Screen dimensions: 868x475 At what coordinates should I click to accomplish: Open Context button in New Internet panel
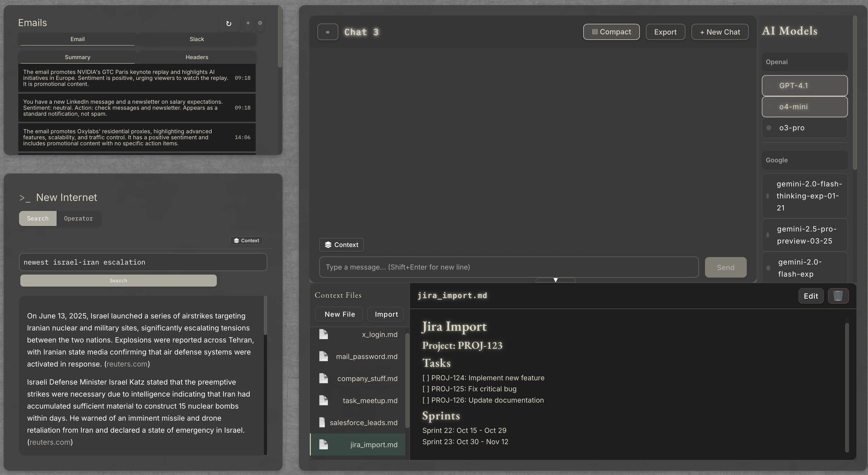tap(246, 240)
